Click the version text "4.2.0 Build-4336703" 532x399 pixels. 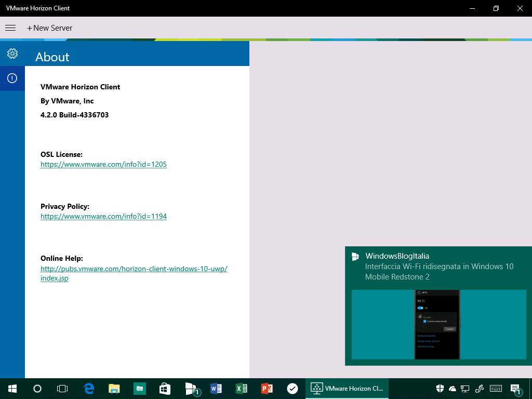click(75, 115)
